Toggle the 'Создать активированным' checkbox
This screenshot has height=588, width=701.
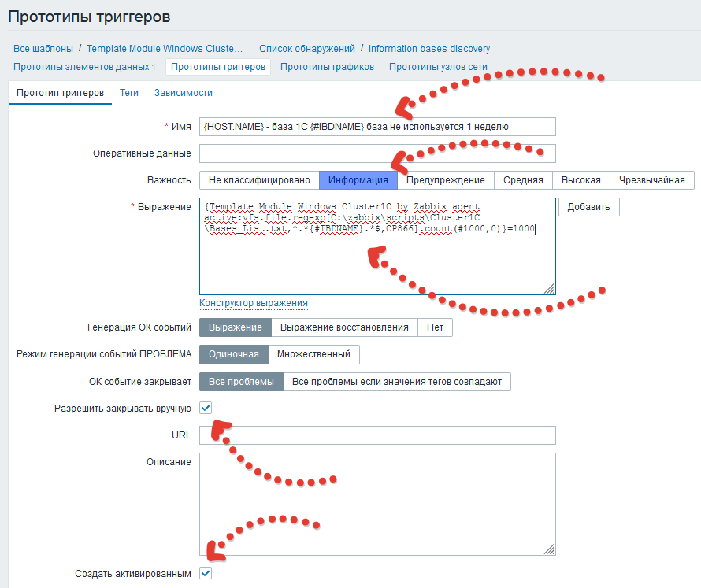[206, 573]
